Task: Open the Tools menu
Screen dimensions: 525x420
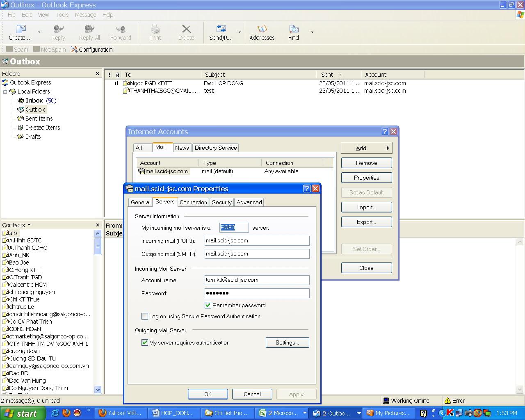Action: (x=62, y=15)
